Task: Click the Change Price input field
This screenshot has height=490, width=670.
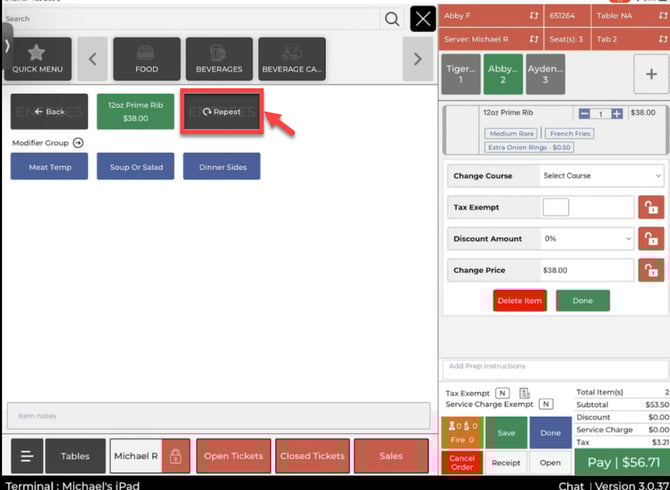Action: (586, 271)
